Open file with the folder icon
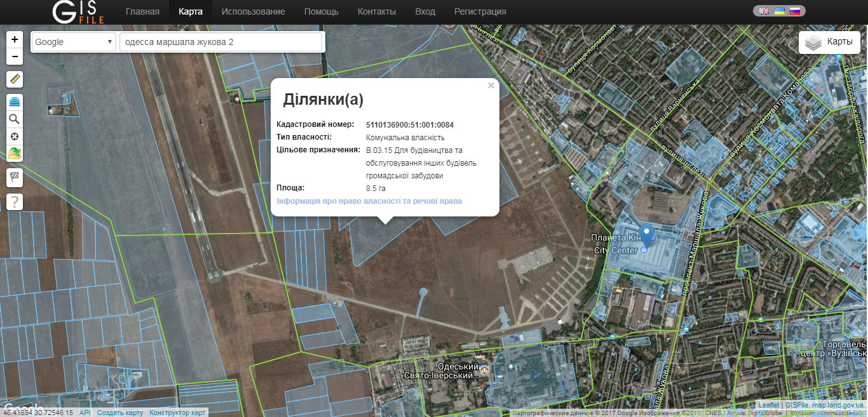Viewport: 868px width, 417px height. tap(15, 153)
